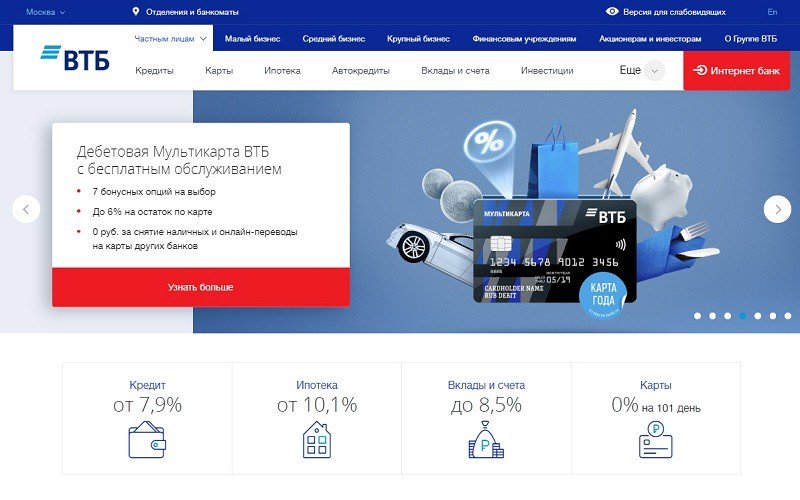The height and width of the screenshot is (500, 800).
Task: Open Отделения и банкоматы link
Action: pyautogui.click(x=192, y=12)
